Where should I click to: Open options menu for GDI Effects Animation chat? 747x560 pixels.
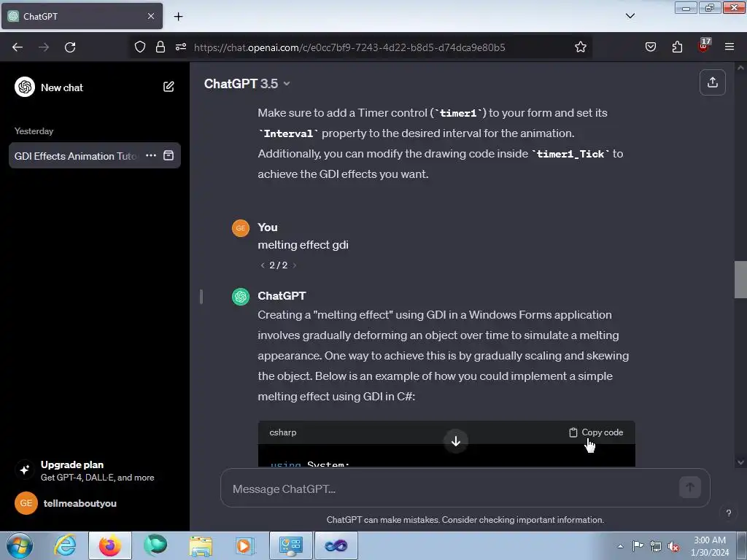[x=151, y=156]
